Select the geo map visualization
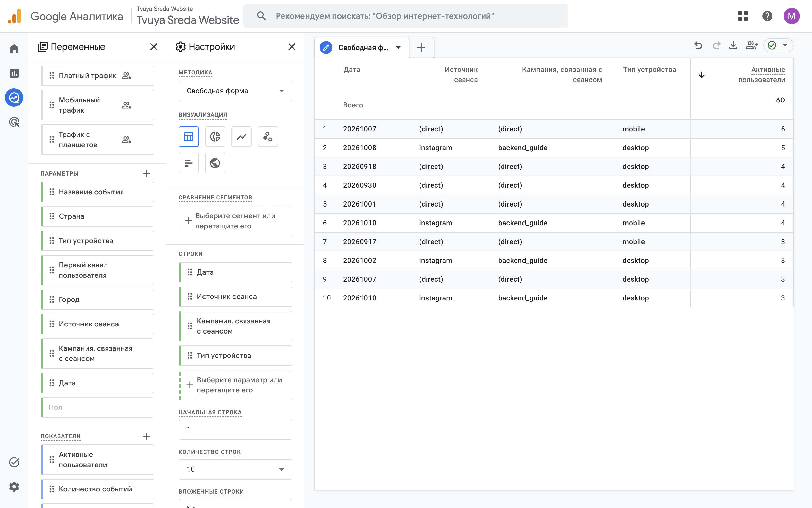Viewport: 812px width, 508px height. [x=215, y=163]
